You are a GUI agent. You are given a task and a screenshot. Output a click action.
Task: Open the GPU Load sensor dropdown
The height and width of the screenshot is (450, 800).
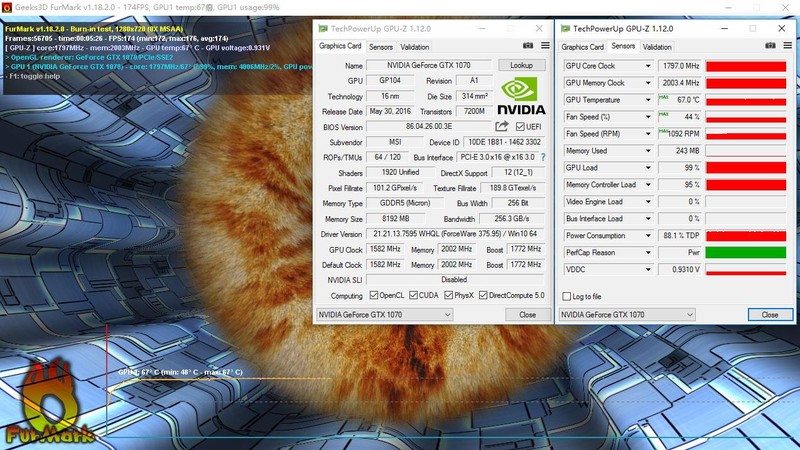(x=648, y=167)
